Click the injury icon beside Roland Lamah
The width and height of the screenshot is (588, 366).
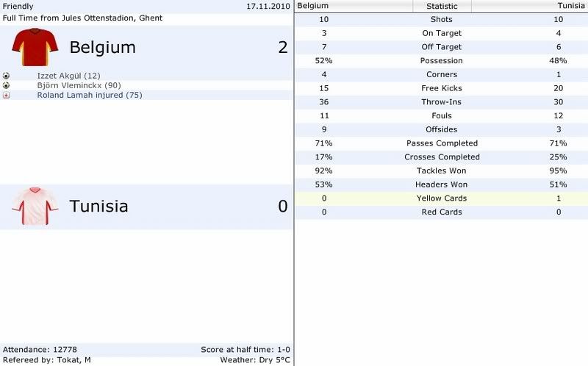click(x=6, y=96)
